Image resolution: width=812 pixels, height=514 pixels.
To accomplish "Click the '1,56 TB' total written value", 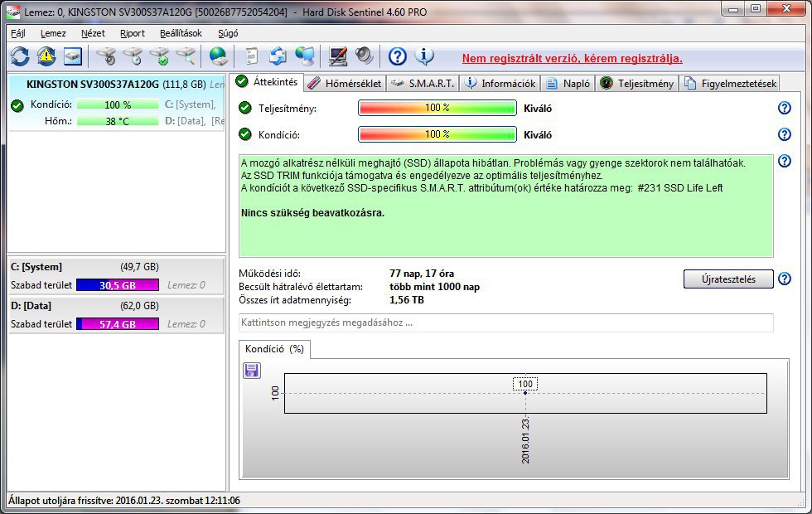I will coord(407,299).
